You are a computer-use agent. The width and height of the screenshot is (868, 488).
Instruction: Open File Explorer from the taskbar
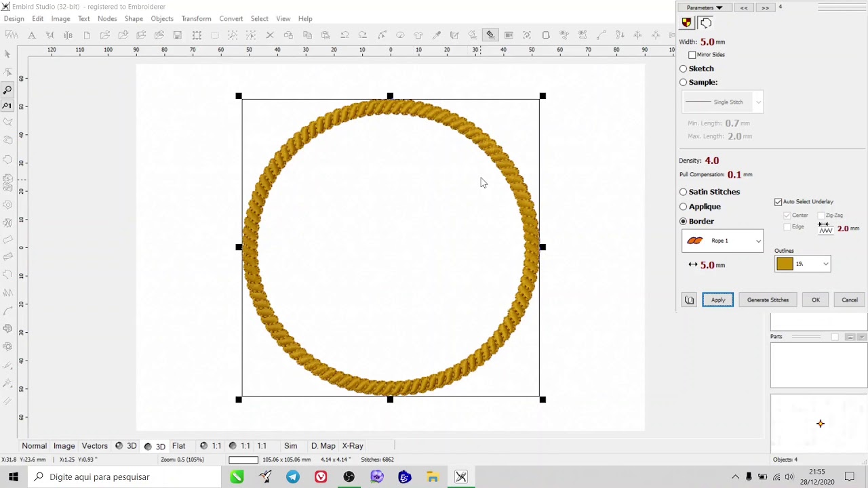[x=433, y=476]
